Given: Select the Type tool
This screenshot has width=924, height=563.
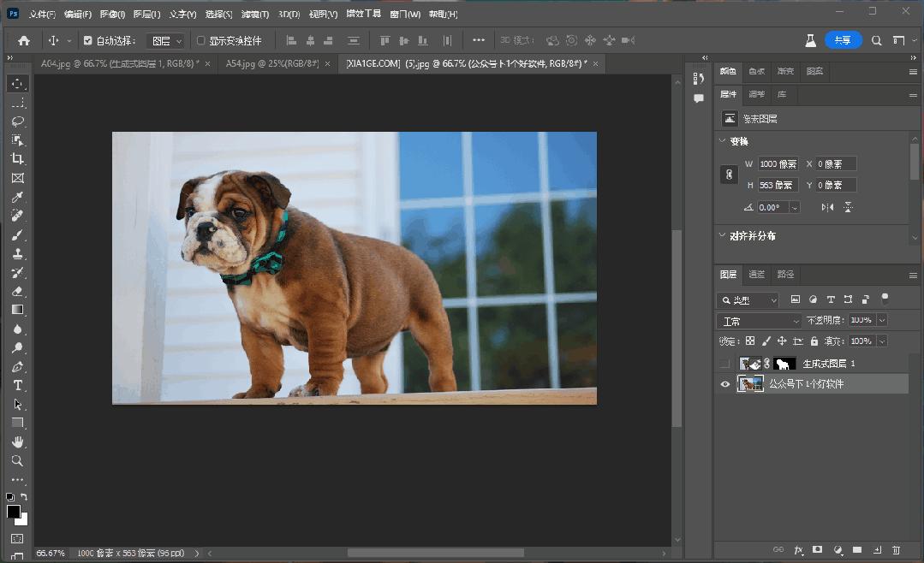Looking at the screenshot, I should (18, 385).
